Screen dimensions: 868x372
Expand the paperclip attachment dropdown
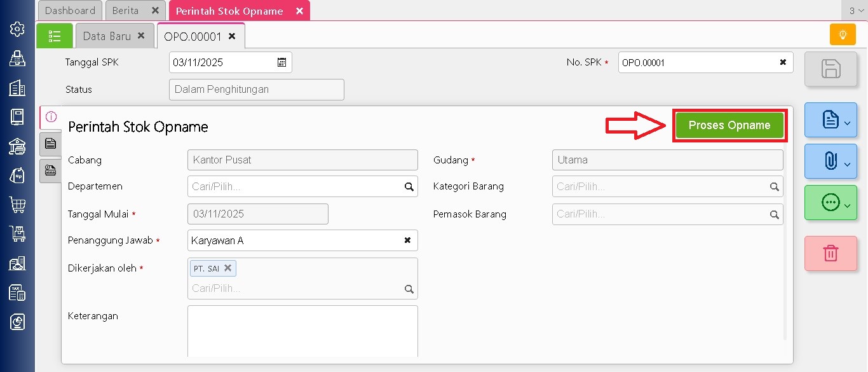click(x=831, y=162)
